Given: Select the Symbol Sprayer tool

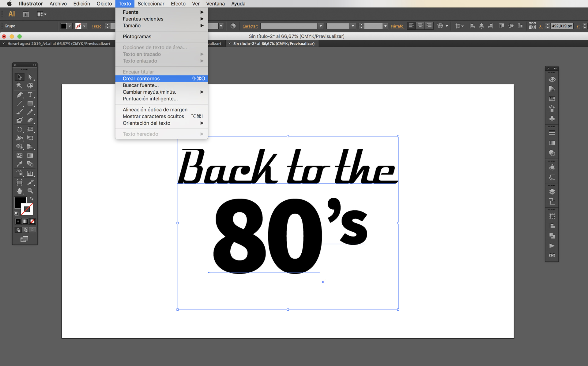Looking at the screenshot, I should pyautogui.click(x=19, y=174).
